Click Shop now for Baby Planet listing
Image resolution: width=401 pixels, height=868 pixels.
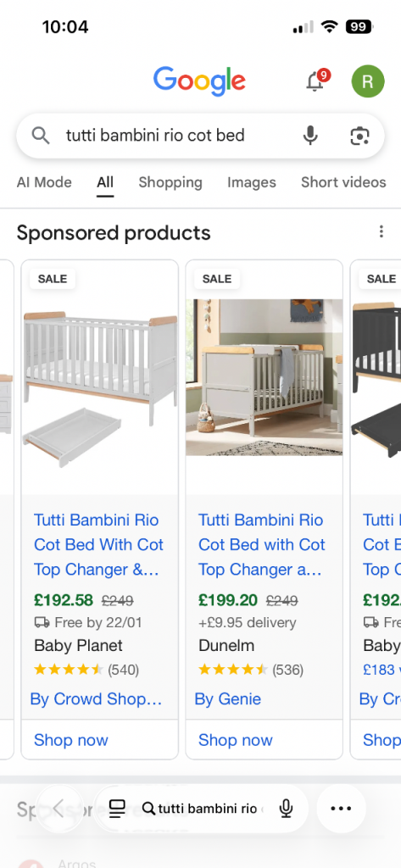coord(71,740)
